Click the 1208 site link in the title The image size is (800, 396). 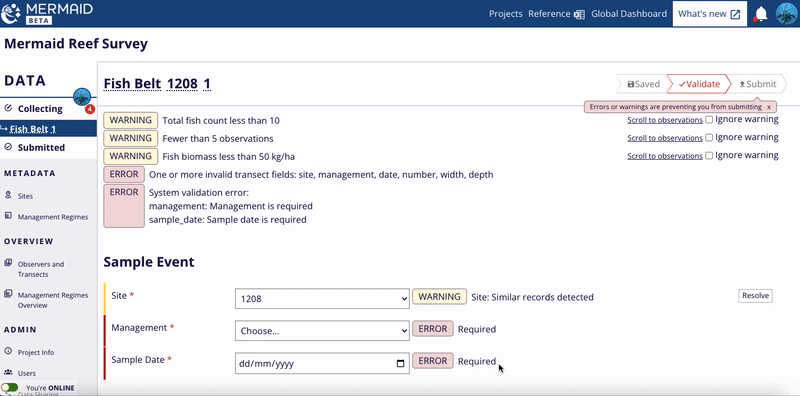tap(182, 84)
